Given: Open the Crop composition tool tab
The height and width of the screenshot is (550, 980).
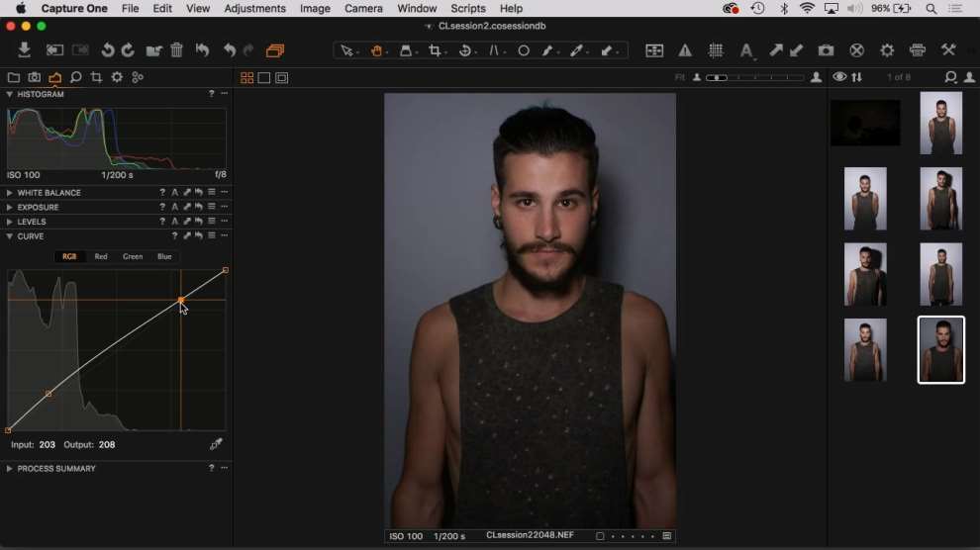Looking at the screenshot, I should tap(96, 77).
